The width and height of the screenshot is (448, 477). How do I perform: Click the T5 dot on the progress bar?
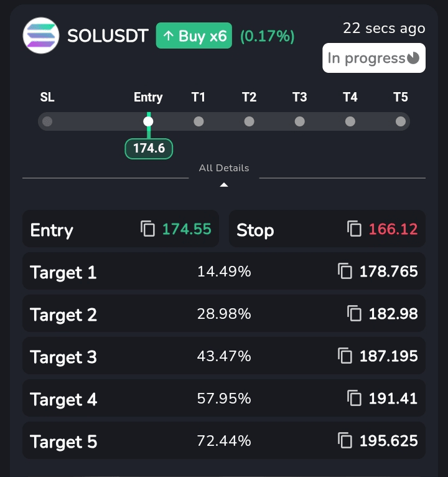[400, 121]
